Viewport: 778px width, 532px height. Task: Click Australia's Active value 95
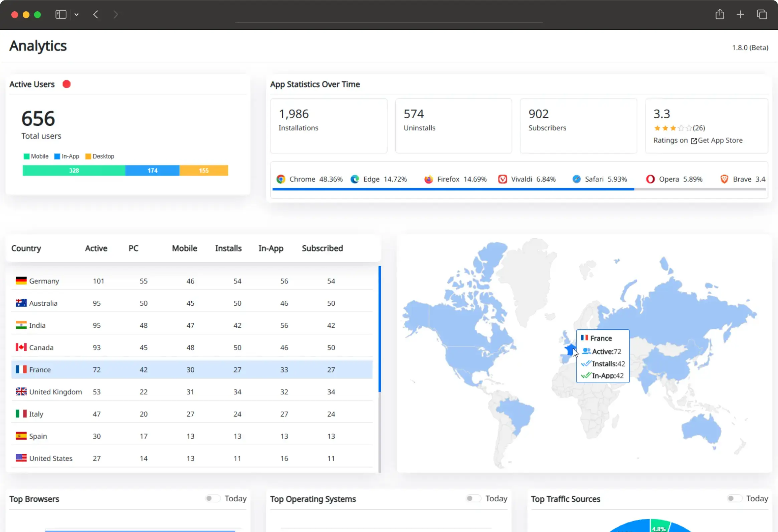(97, 303)
